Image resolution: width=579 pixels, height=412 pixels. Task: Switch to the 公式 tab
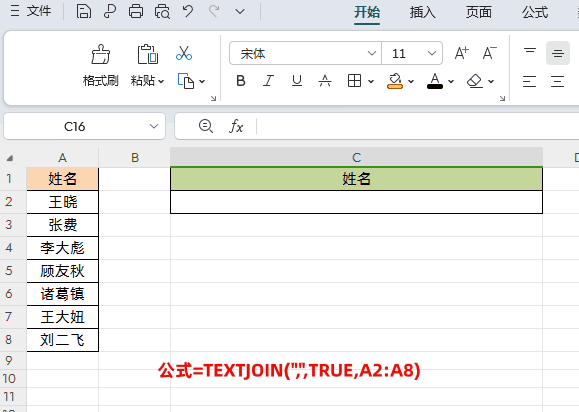[x=535, y=12]
